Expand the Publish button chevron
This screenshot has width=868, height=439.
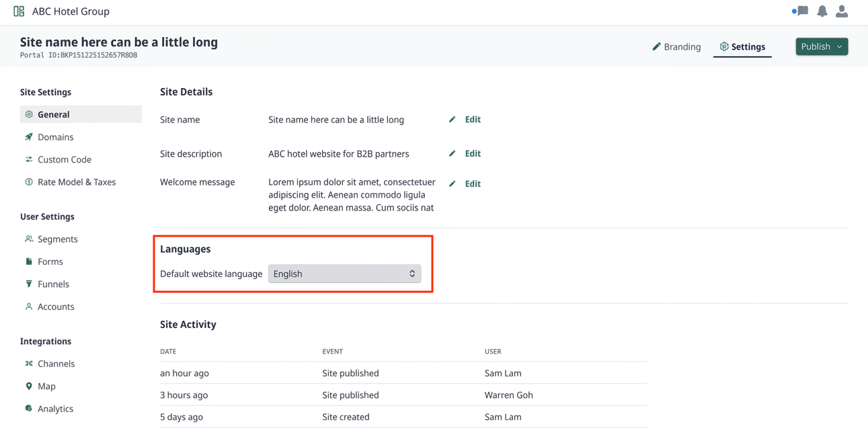point(840,46)
